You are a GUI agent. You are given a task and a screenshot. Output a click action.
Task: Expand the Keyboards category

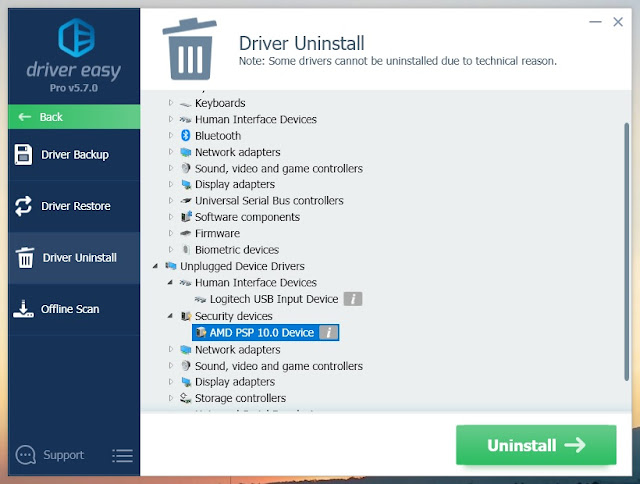tap(171, 103)
